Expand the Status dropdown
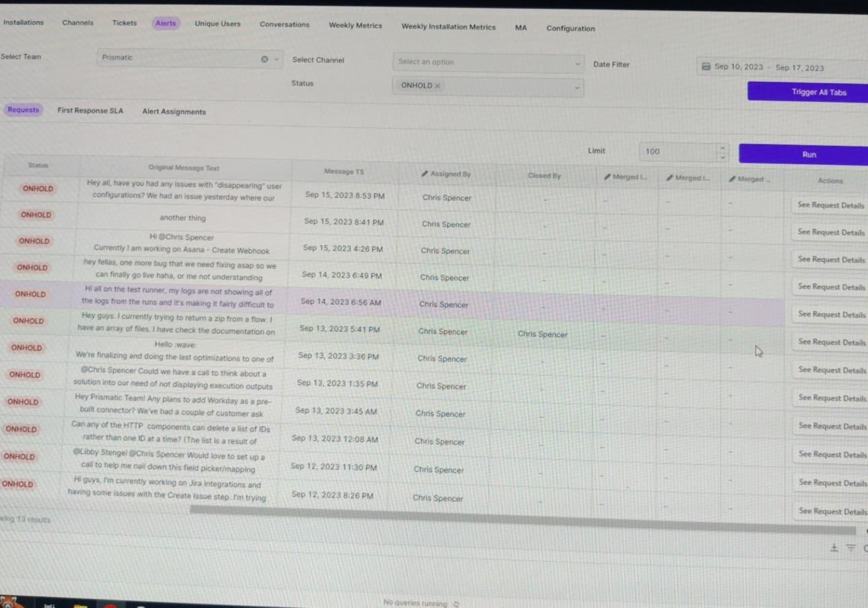This screenshot has width=868, height=608. point(577,88)
